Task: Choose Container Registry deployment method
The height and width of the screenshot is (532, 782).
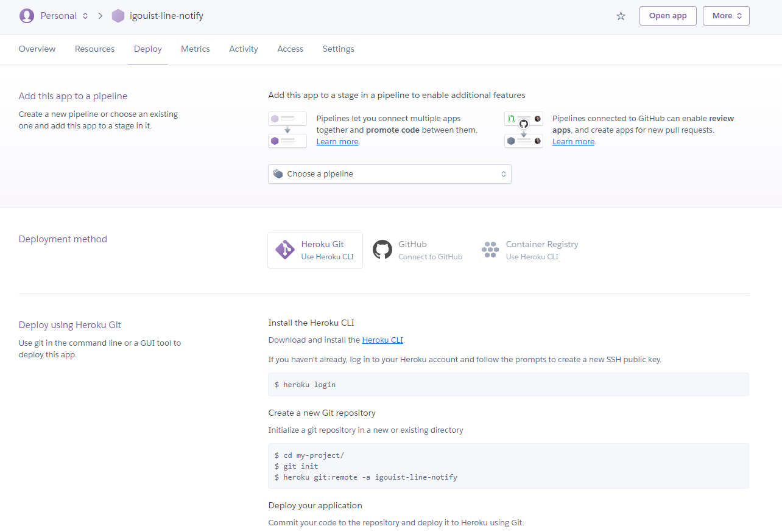Action: click(x=530, y=250)
